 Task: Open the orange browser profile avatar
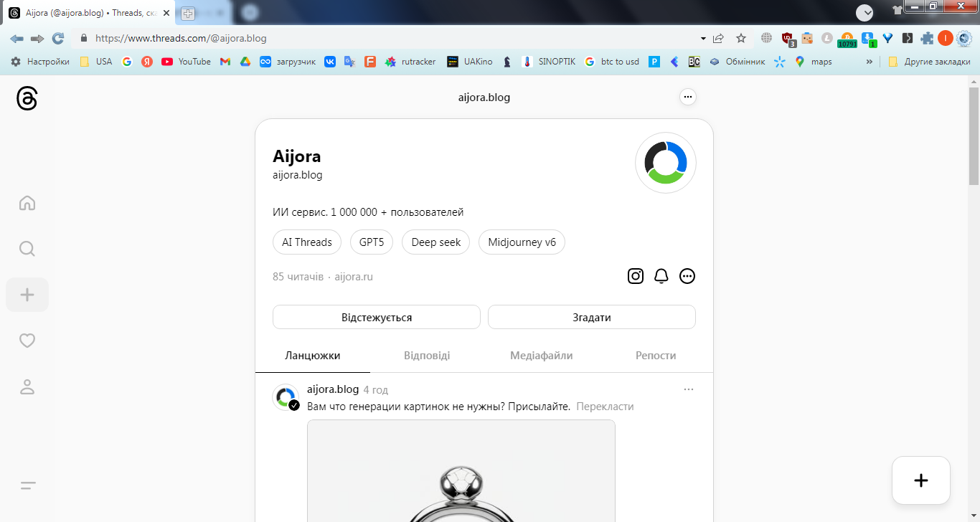click(x=946, y=38)
